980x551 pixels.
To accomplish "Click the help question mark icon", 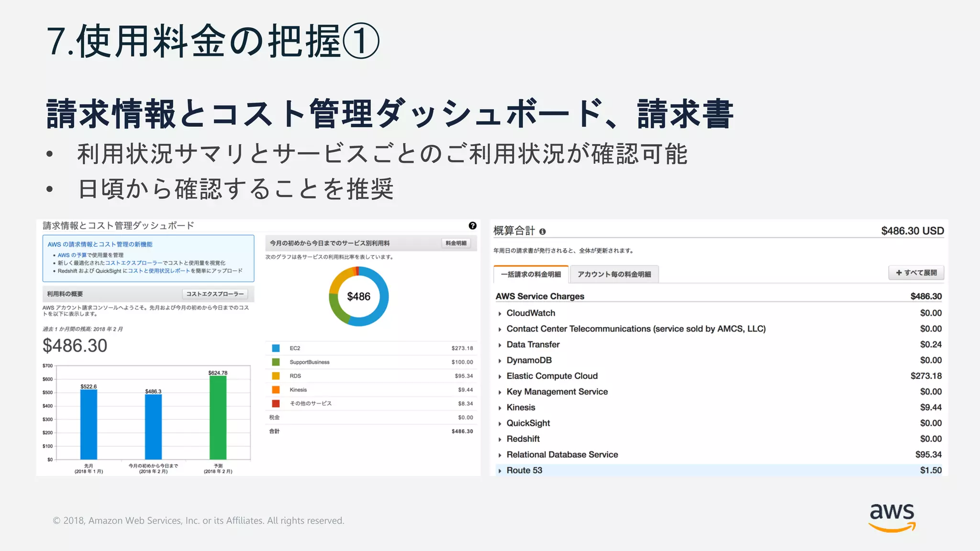I will [x=472, y=226].
